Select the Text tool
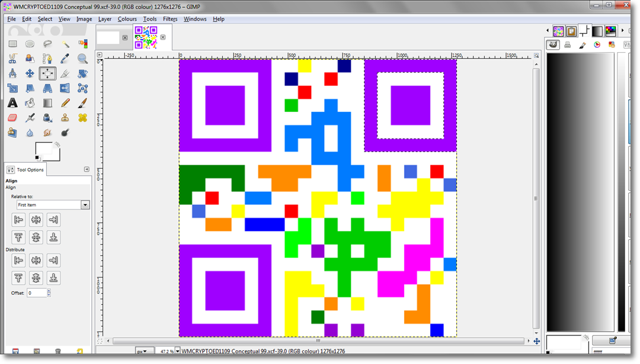 (12, 103)
